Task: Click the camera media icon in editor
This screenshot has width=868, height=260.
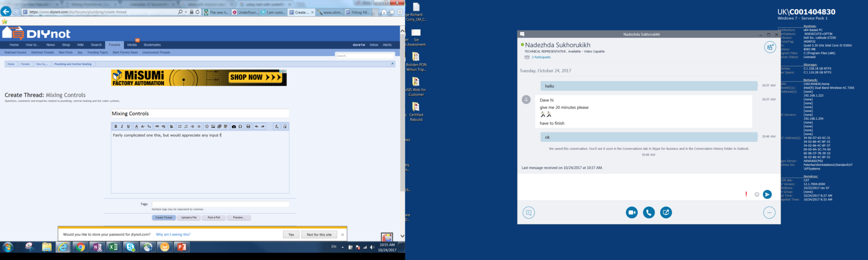Action: click(234, 127)
